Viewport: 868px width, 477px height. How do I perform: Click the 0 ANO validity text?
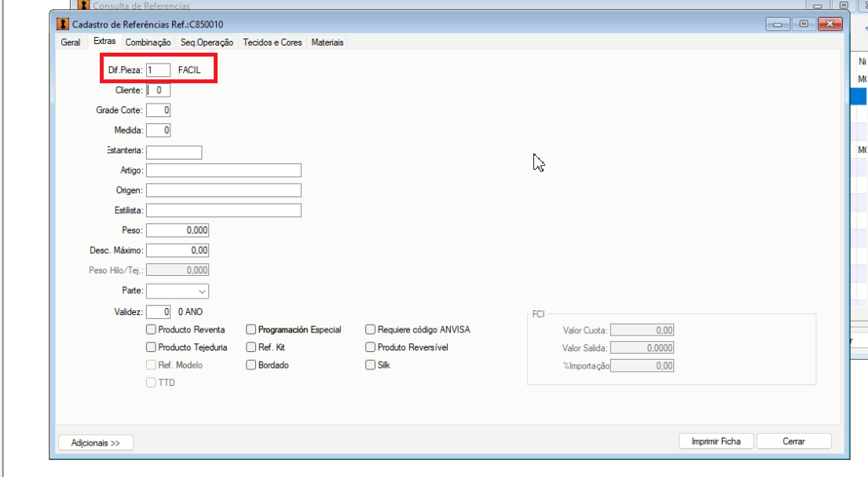point(190,312)
